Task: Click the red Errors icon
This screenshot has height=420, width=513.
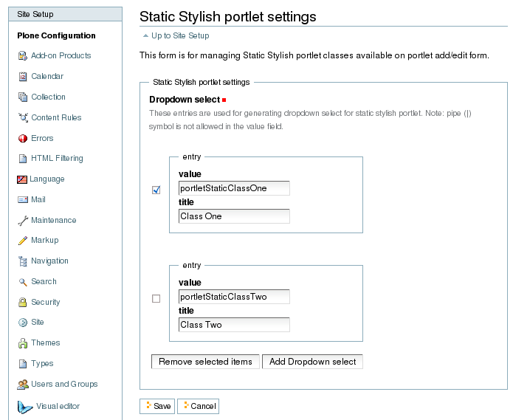Action: point(23,138)
